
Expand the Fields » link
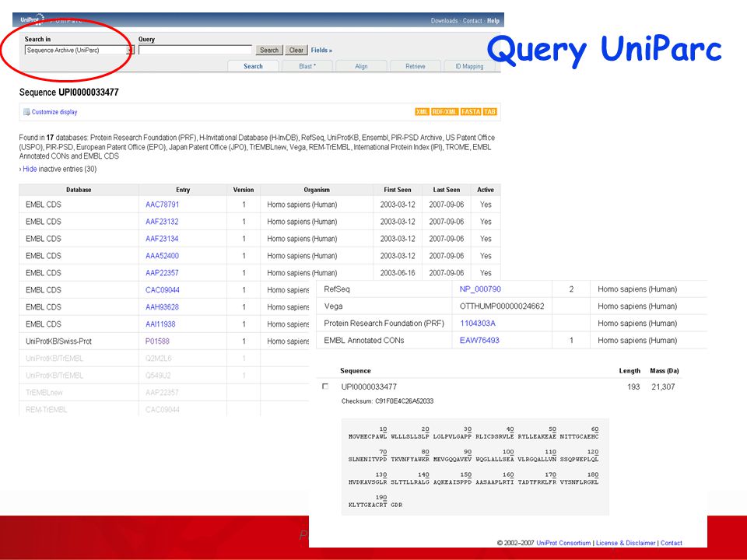click(321, 50)
